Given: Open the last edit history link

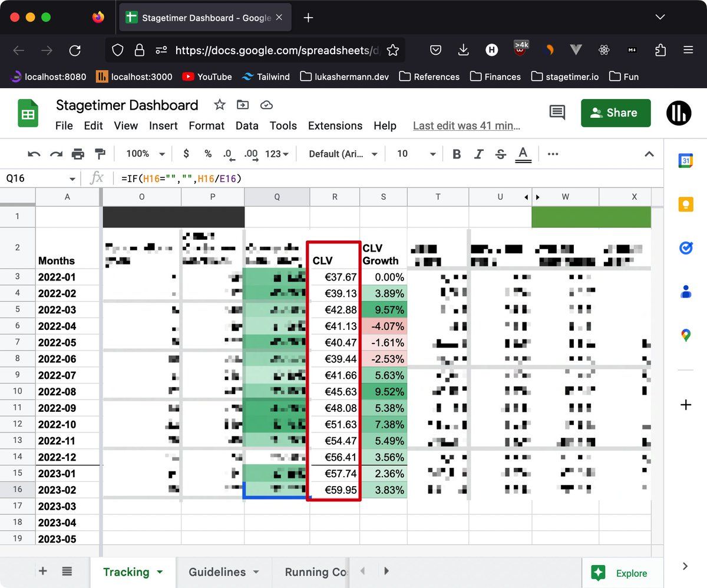Looking at the screenshot, I should click(x=466, y=125).
